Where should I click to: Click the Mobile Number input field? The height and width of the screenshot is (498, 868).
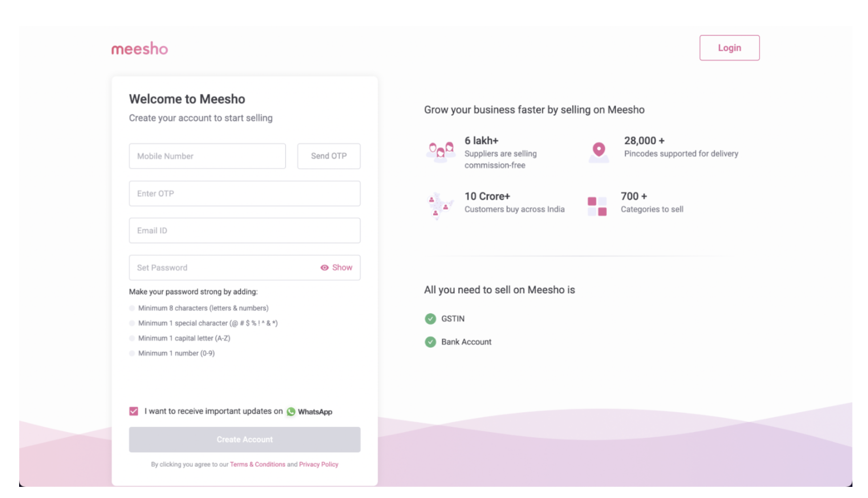pos(207,156)
